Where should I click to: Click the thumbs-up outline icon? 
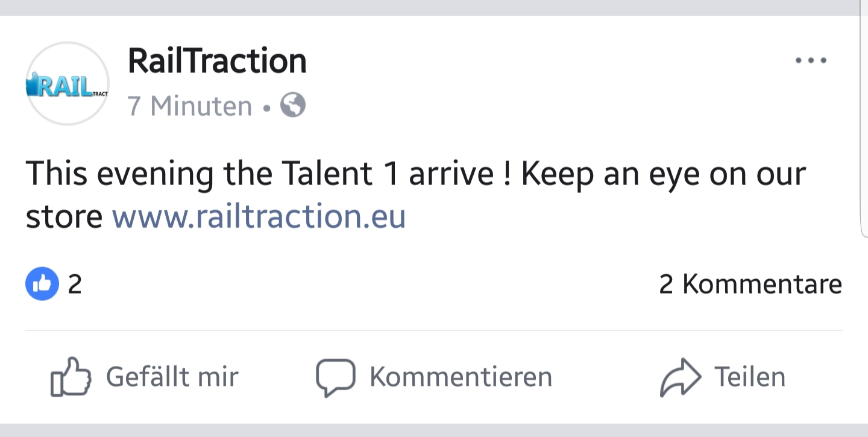(71, 377)
